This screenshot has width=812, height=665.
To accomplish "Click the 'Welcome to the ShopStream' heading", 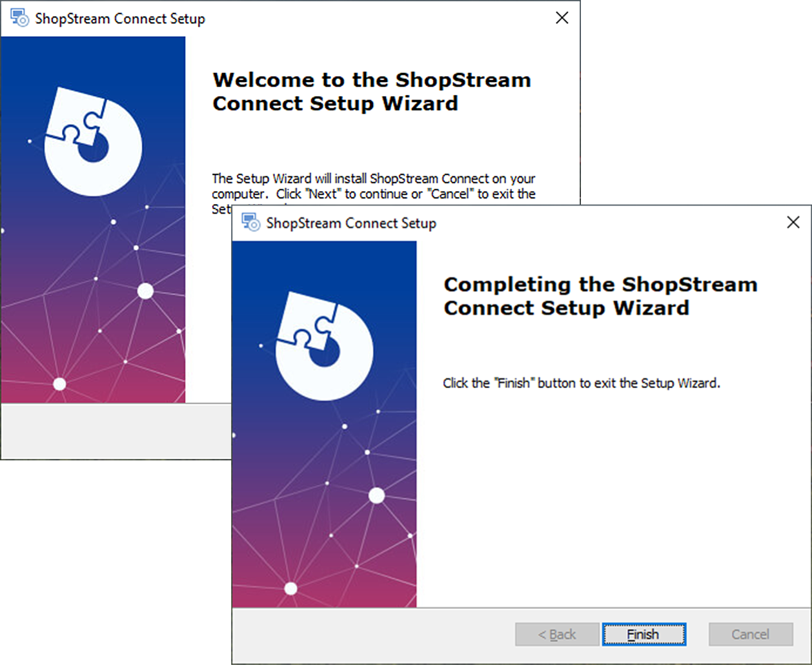I will pos(371,91).
